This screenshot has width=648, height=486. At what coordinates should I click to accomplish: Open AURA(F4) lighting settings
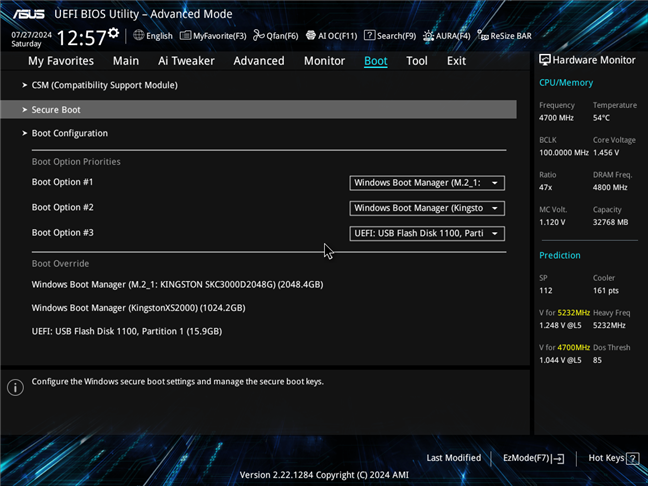(x=446, y=36)
